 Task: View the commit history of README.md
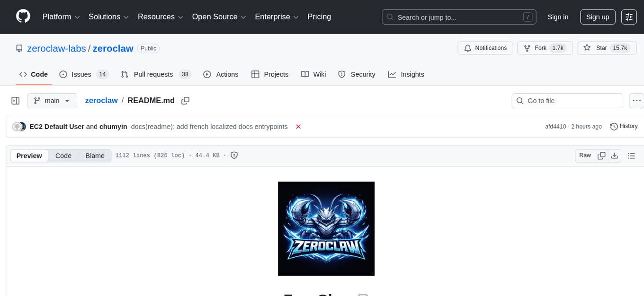point(624,126)
